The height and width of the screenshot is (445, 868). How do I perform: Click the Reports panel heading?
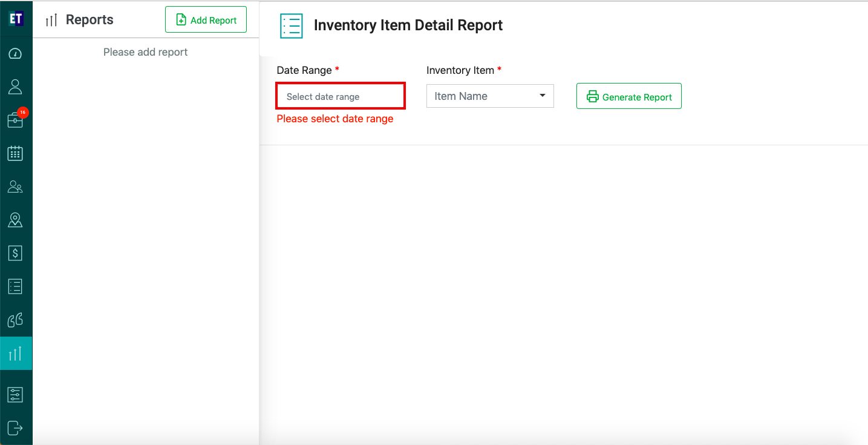click(x=90, y=20)
